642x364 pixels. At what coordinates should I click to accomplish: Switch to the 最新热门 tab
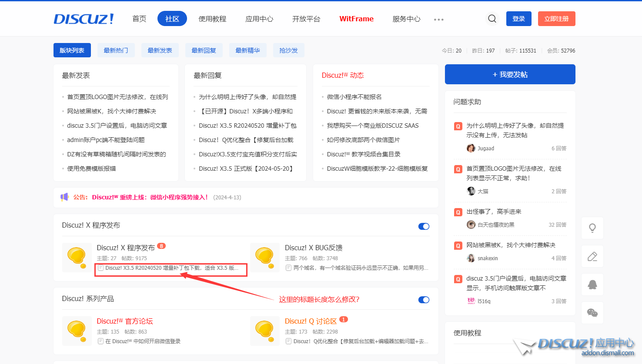pyautogui.click(x=116, y=50)
